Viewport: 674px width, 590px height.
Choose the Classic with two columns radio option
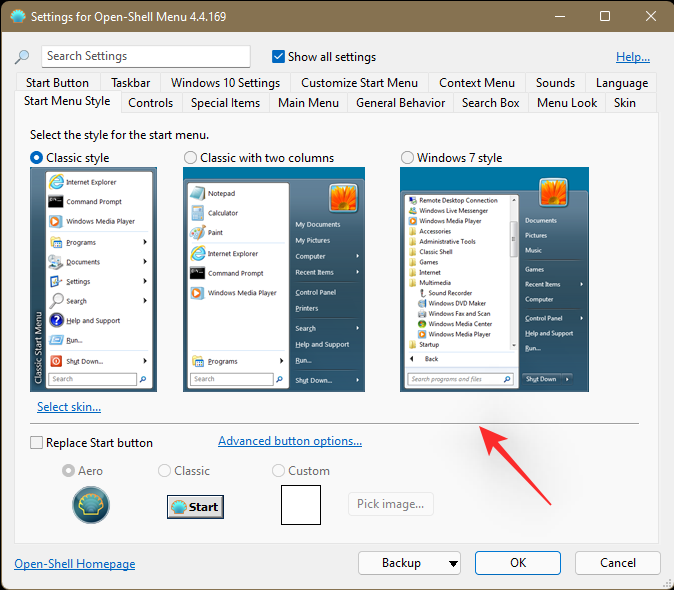190,158
